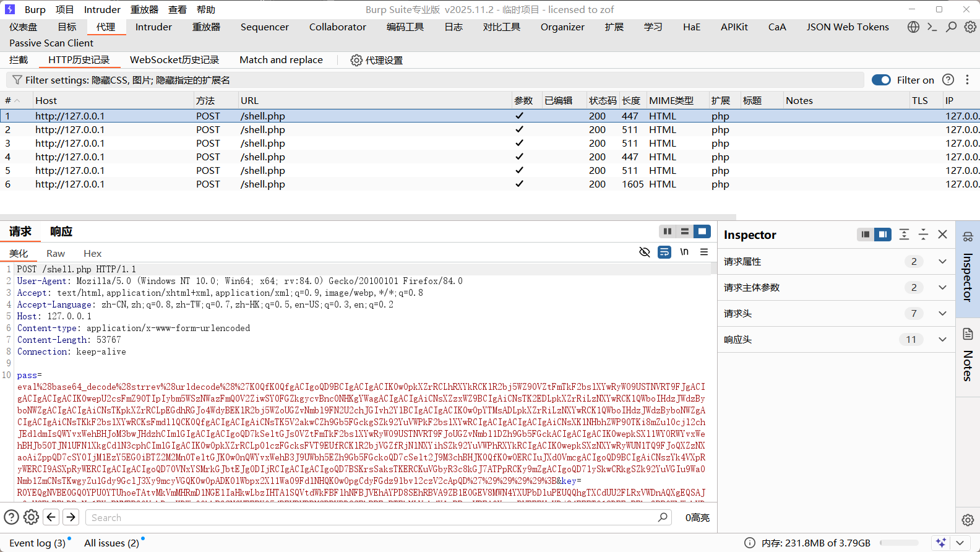Click magnifier icon in search box
This screenshot has height=552, width=980.
coord(663,517)
